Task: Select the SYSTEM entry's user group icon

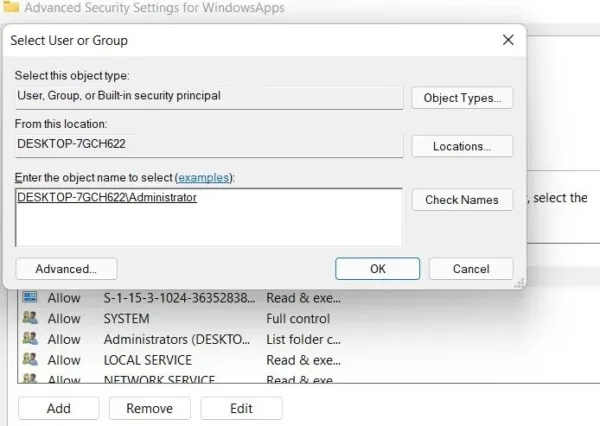Action: click(30, 318)
